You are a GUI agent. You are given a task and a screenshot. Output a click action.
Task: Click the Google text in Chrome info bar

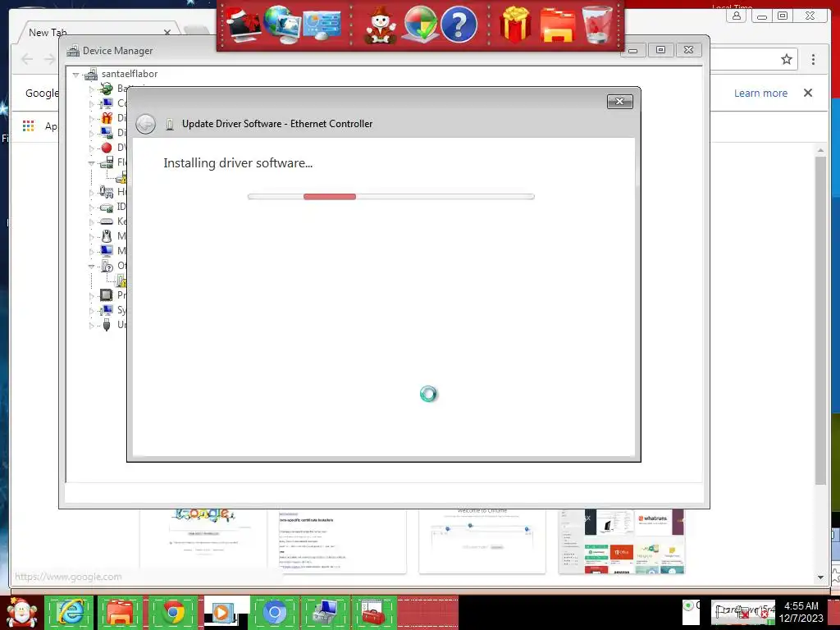(42, 94)
